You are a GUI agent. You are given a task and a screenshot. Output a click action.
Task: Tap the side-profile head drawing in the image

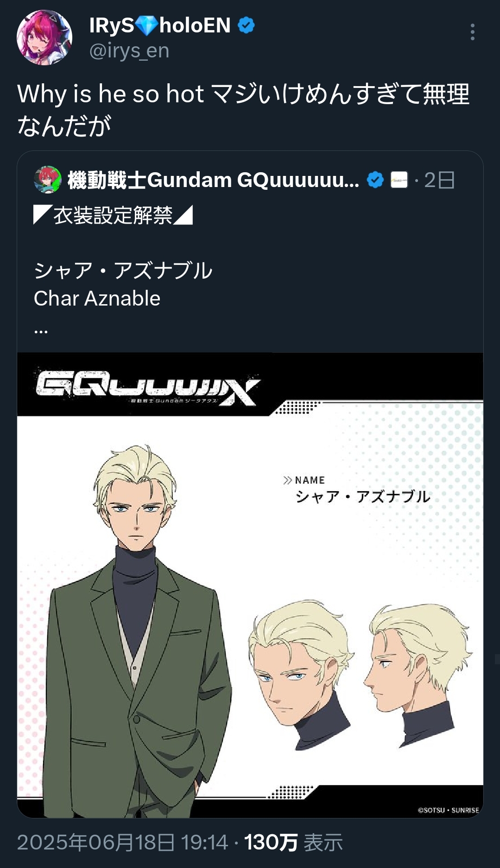[x=417, y=674]
